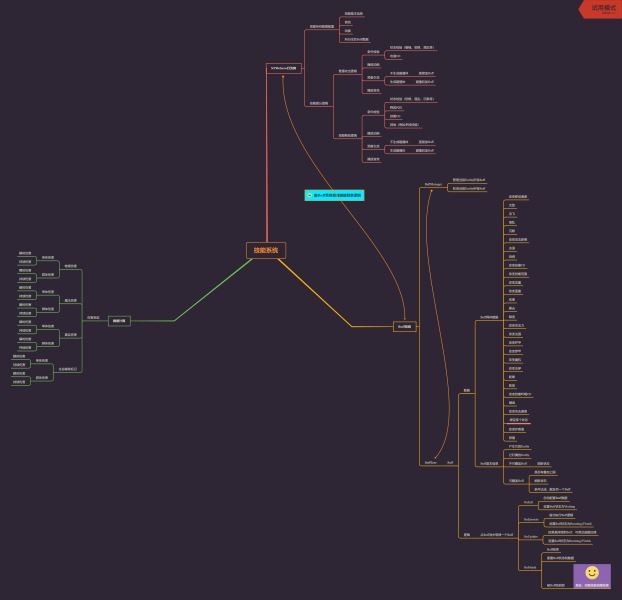Select the BuffManager node

tap(433, 184)
